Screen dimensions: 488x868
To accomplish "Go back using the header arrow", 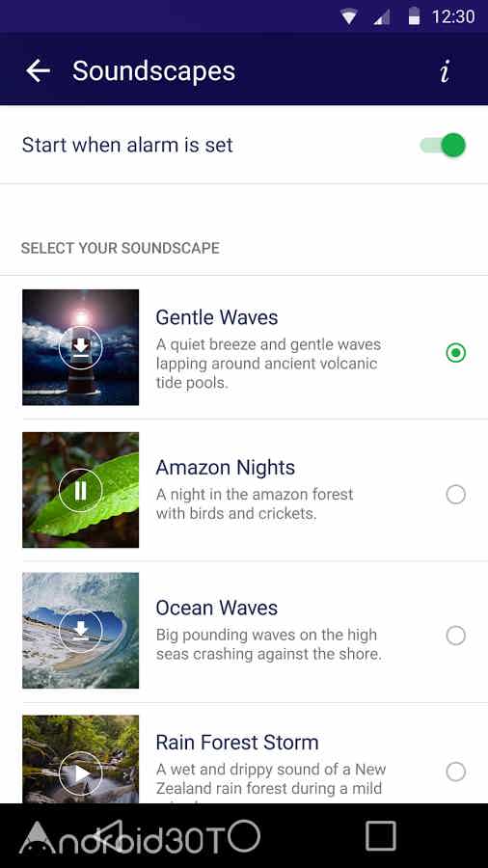I will click(38, 70).
